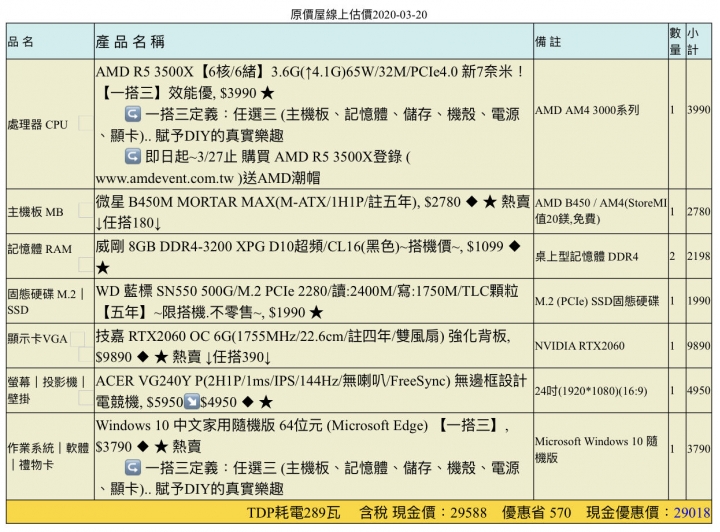720x532 pixels.
Task: Click the AMD R5 3500X product name
Action: [145, 72]
